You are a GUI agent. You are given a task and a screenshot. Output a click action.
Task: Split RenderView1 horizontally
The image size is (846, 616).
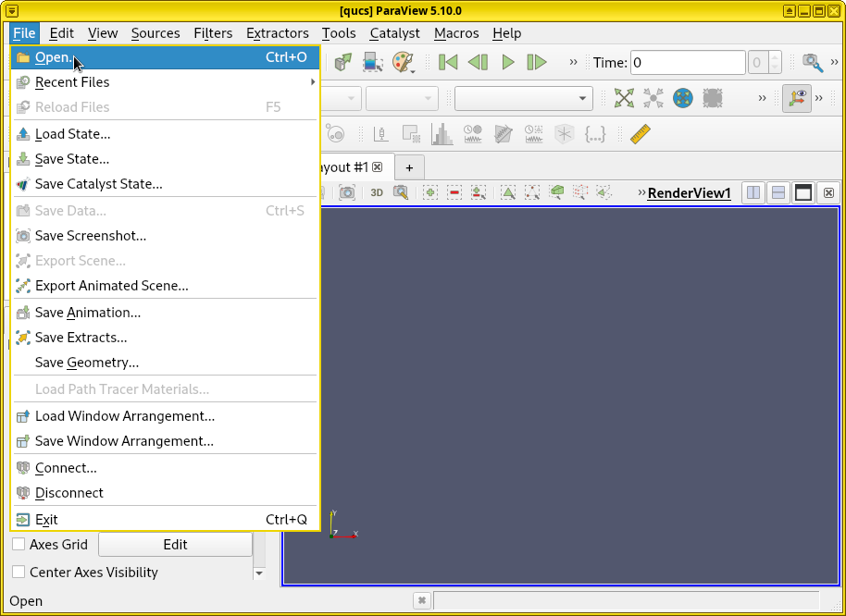pos(753,192)
